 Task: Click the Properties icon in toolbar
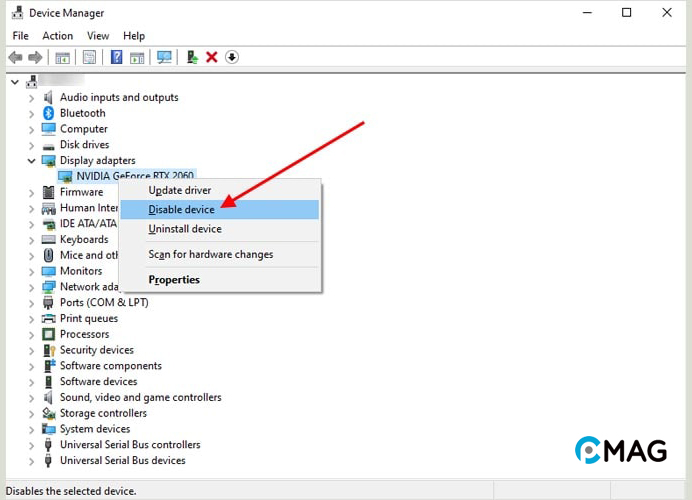coord(90,57)
